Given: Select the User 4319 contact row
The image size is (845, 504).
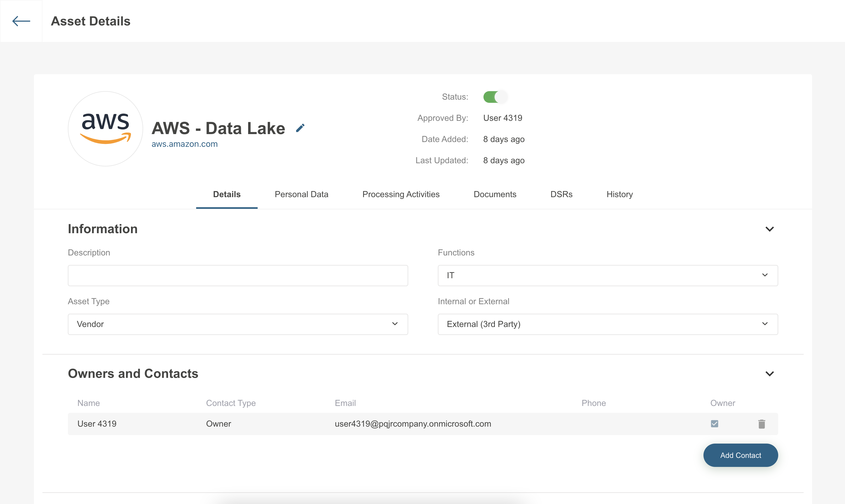Looking at the screenshot, I should pyautogui.click(x=238, y=423).
